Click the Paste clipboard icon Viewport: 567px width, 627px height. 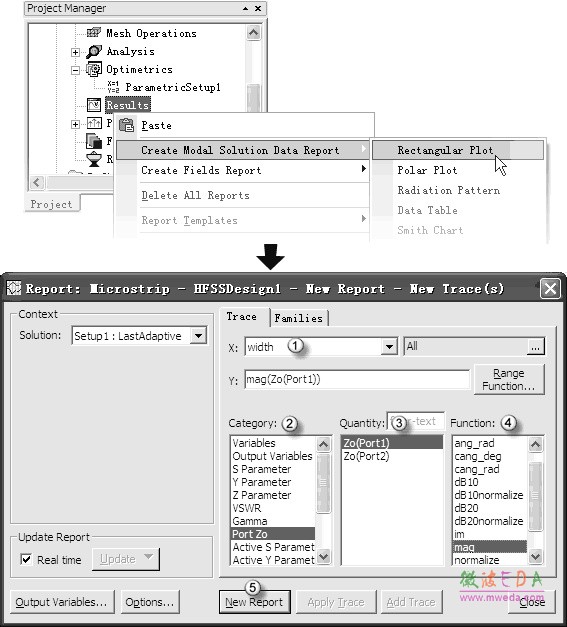(127, 126)
